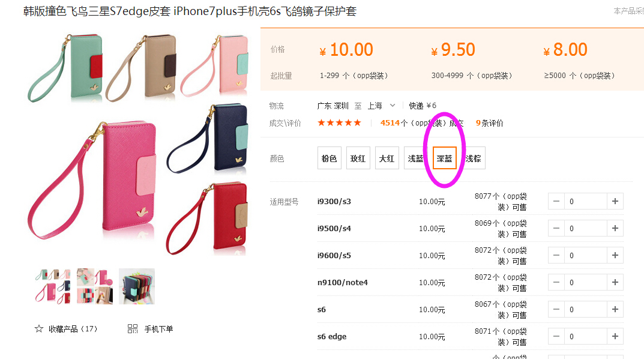Open the QR code mobile order icon
The image size is (644, 359).
133,328
